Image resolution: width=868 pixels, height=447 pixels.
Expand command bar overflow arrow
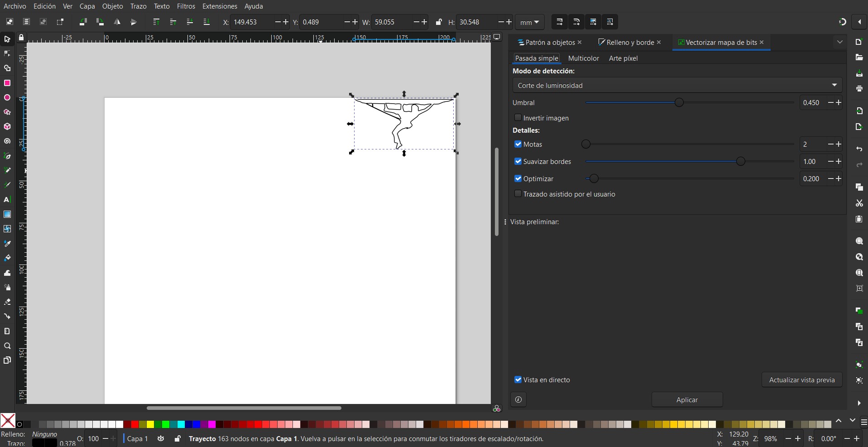point(859,403)
